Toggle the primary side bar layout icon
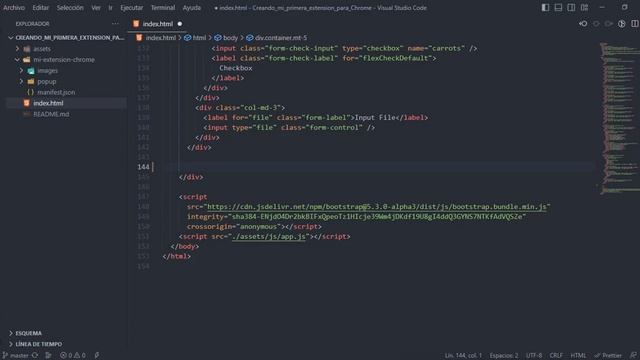640x360 pixels. 545,8
